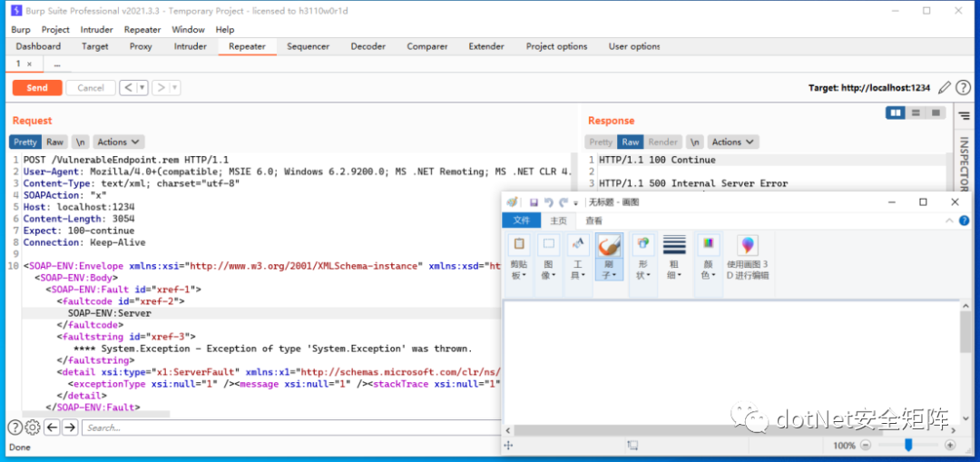The width and height of the screenshot is (980, 462).
Task: Toggle \n non-printable characters in Request
Action: [x=81, y=142]
